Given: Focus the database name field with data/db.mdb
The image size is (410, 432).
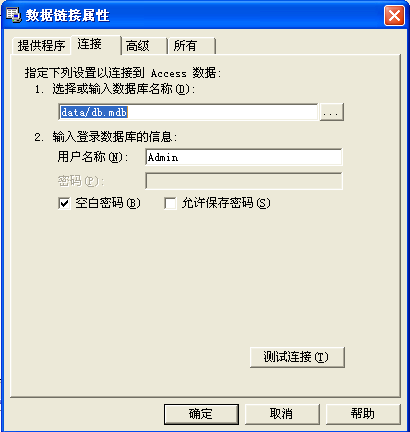Looking at the screenshot, I should tap(188, 112).
